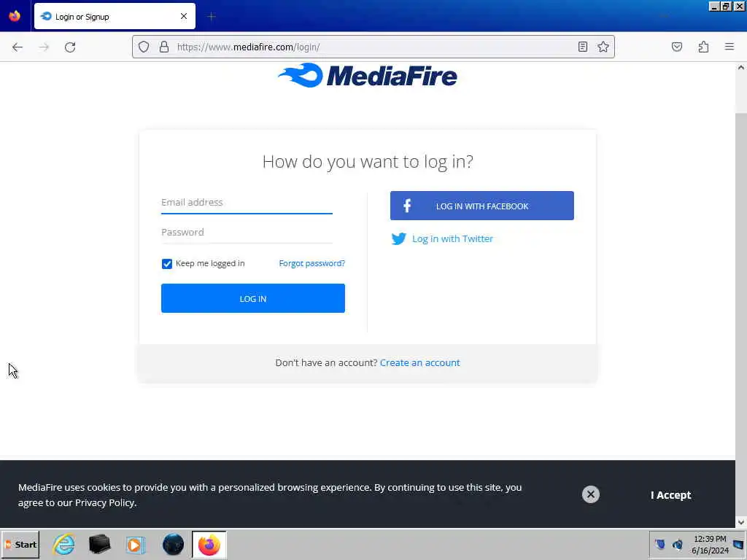Click the page scrollbar up arrow

741,68
